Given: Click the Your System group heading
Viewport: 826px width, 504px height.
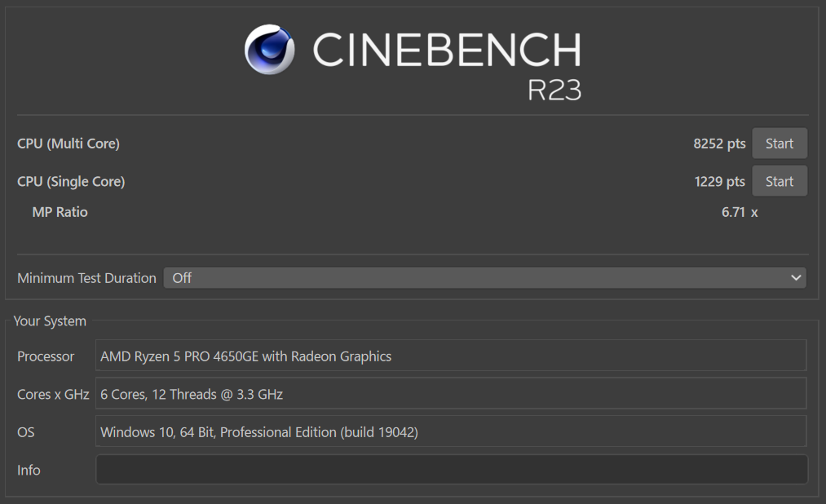Looking at the screenshot, I should (50, 321).
